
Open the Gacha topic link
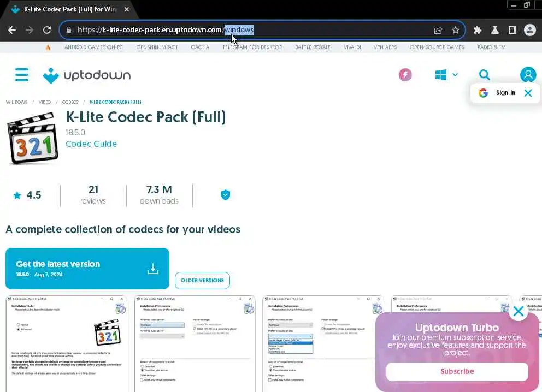point(200,47)
